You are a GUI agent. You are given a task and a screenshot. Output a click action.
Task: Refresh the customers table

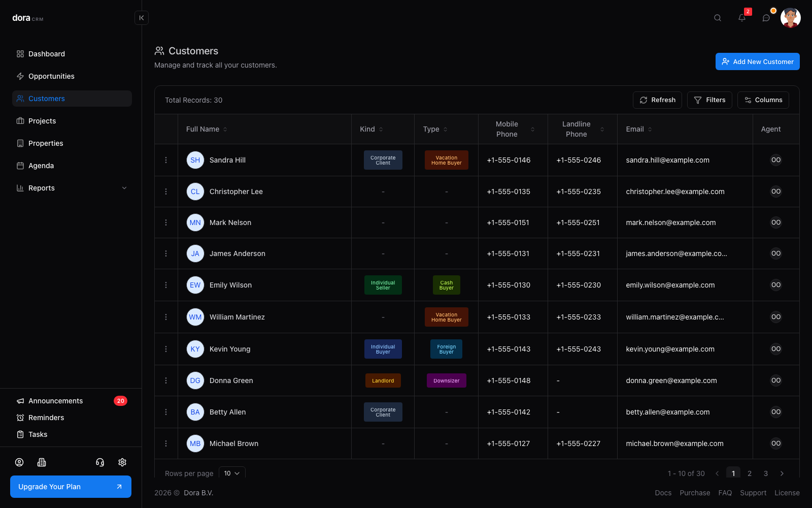pyautogui.click(x=658, y=100)
